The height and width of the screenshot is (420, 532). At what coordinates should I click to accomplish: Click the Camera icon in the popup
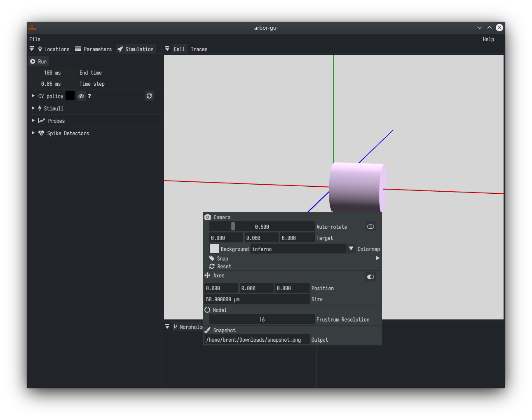(x=208, y=217)
